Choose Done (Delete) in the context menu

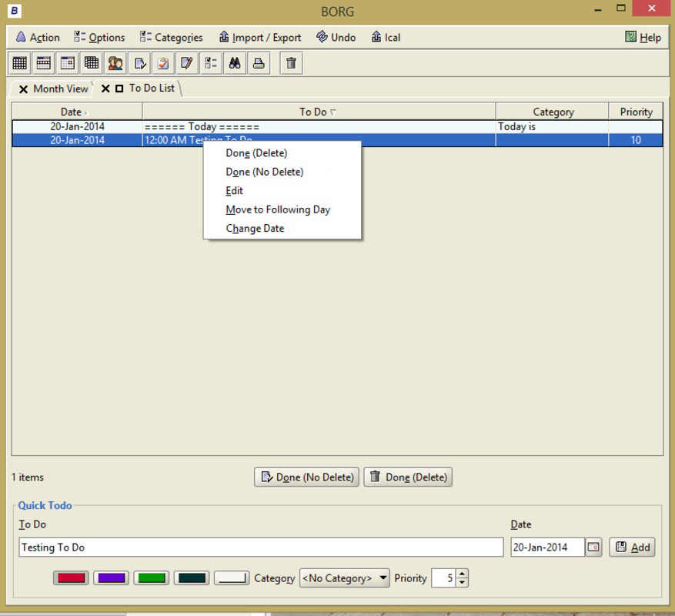[282, 153]
